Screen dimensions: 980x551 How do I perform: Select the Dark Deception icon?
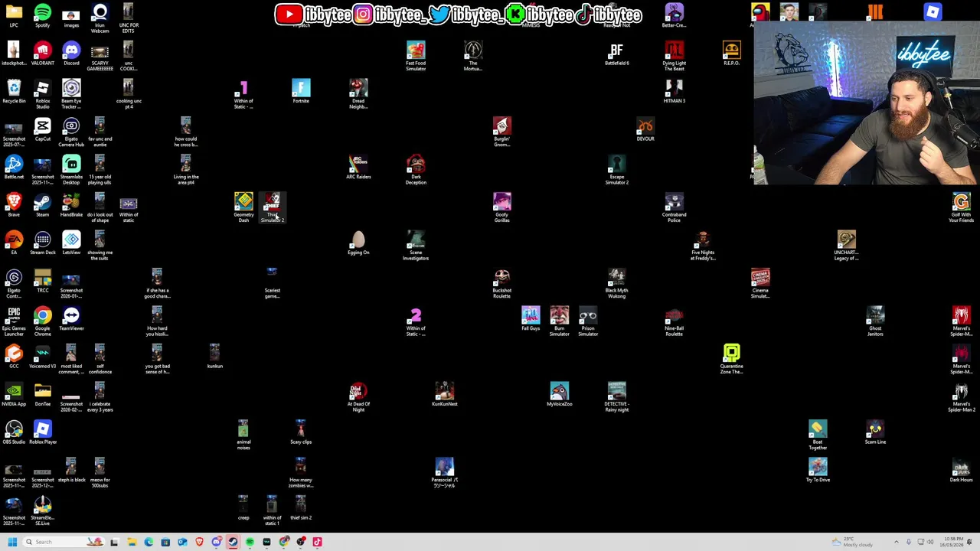click(416, 171)
